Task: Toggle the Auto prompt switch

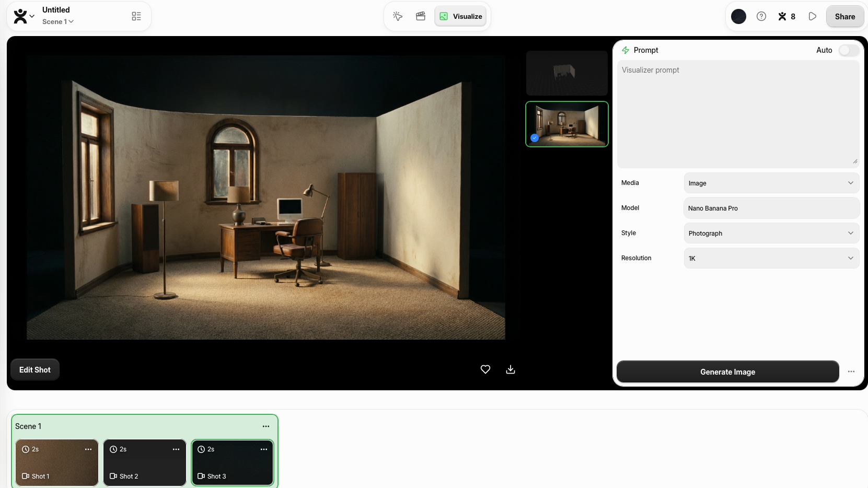Action: (x=848, y=50)
